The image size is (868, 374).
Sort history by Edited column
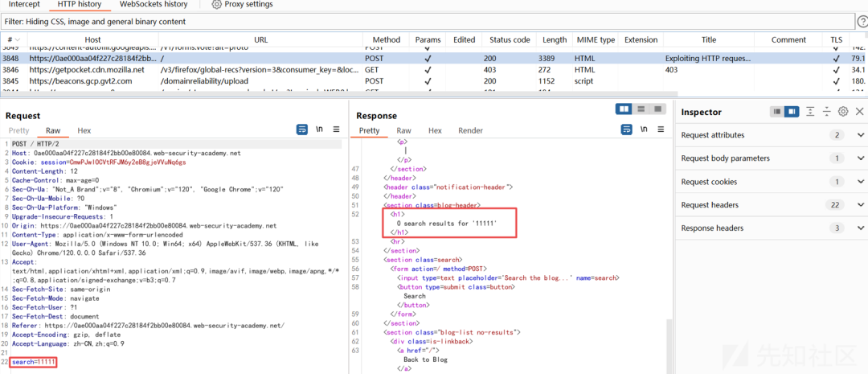[464, 40]
